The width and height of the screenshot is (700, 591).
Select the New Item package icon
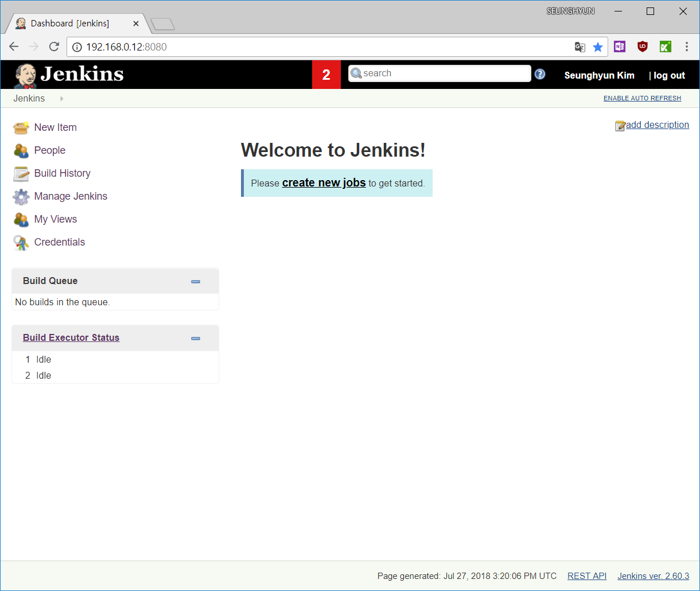[21, 127]
